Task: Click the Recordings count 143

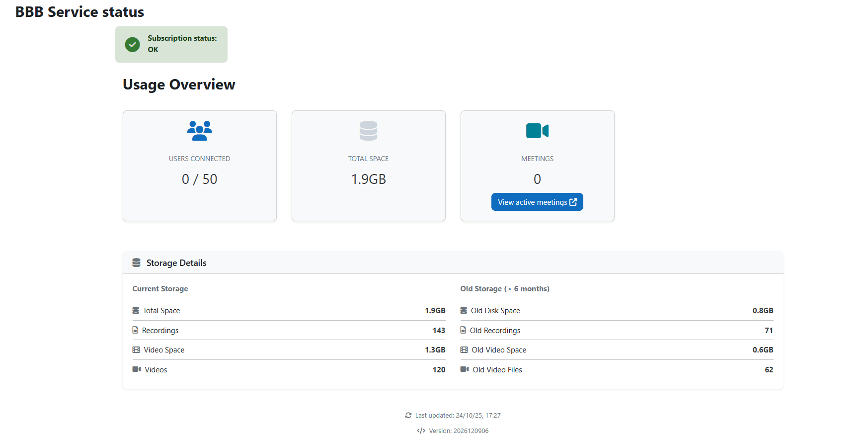Action: click(439, 331)
